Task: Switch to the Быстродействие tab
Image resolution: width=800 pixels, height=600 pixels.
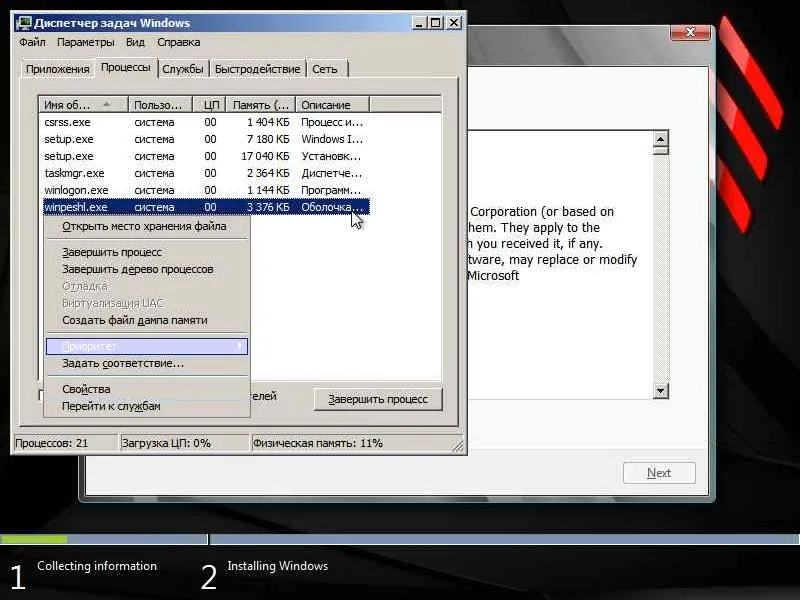Action: (x=257, y=69)
